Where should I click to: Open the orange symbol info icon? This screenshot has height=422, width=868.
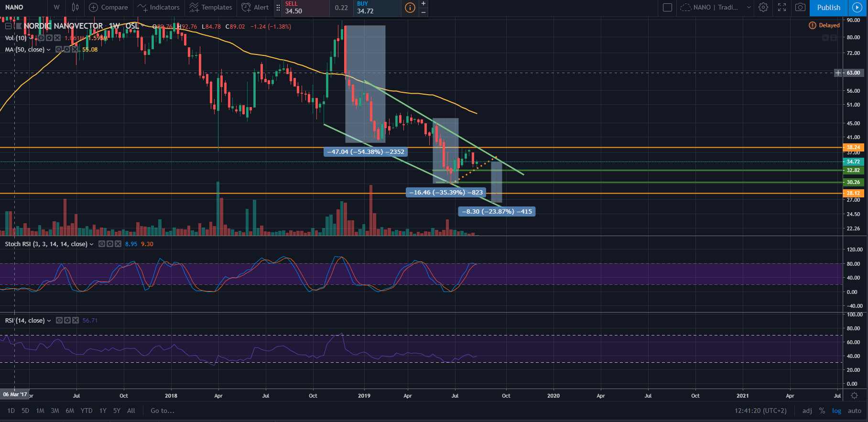410,8
